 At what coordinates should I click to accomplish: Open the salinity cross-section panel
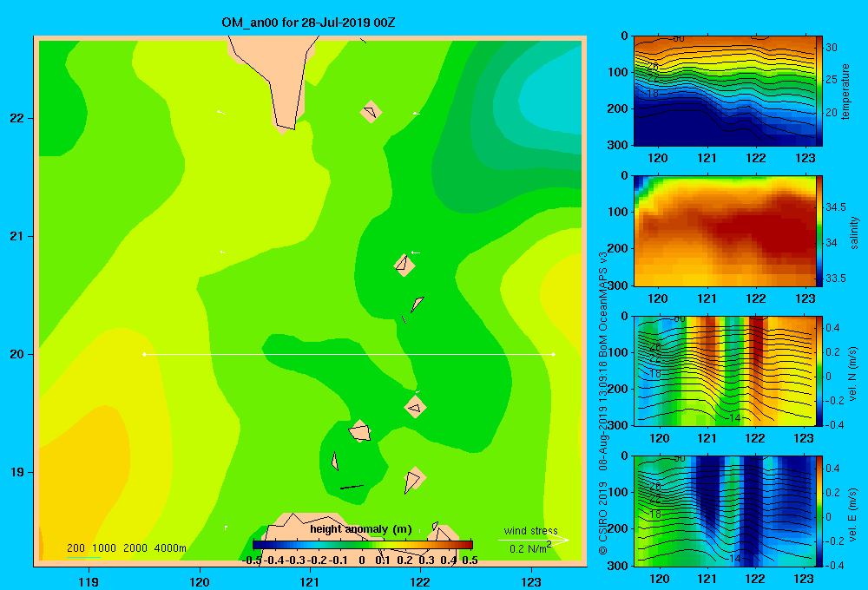(x=724, y=231)
